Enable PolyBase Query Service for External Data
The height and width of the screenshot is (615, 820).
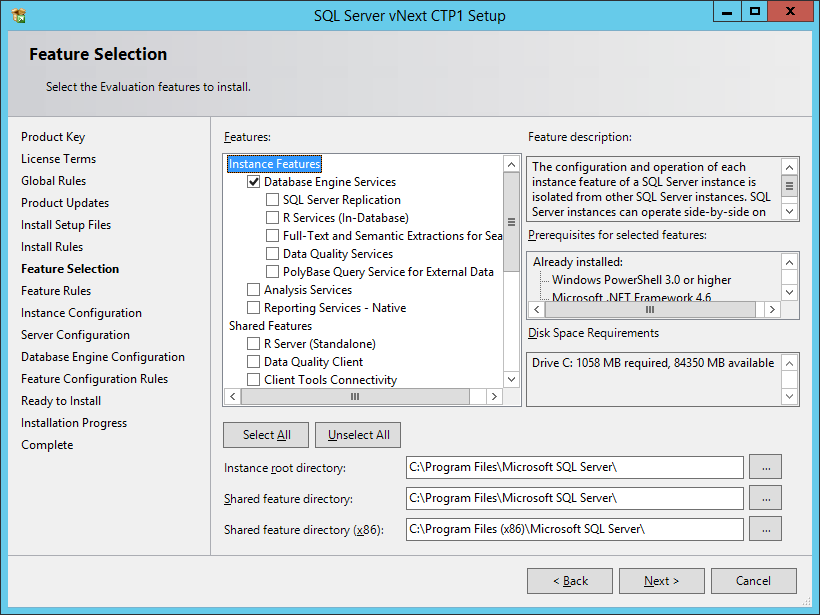click(270, 271)
